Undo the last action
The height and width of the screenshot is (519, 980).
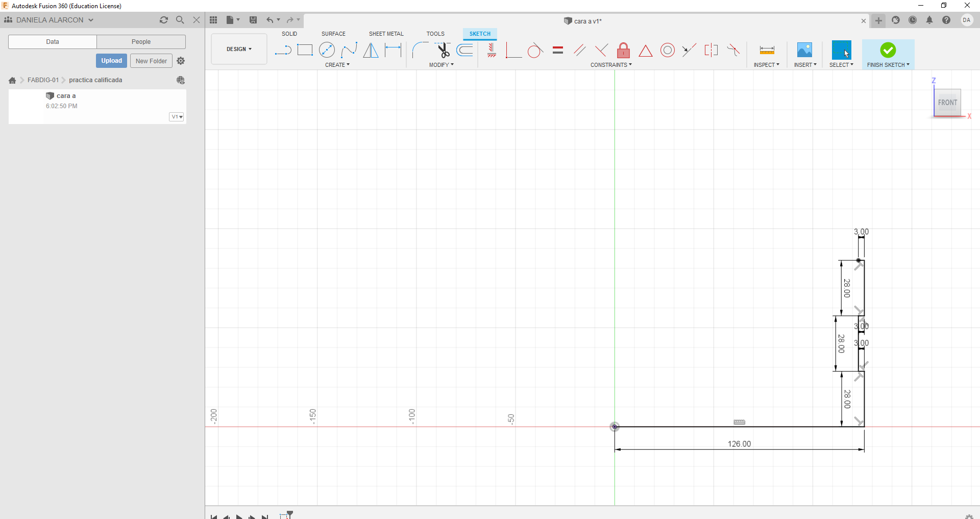(269, 20)
